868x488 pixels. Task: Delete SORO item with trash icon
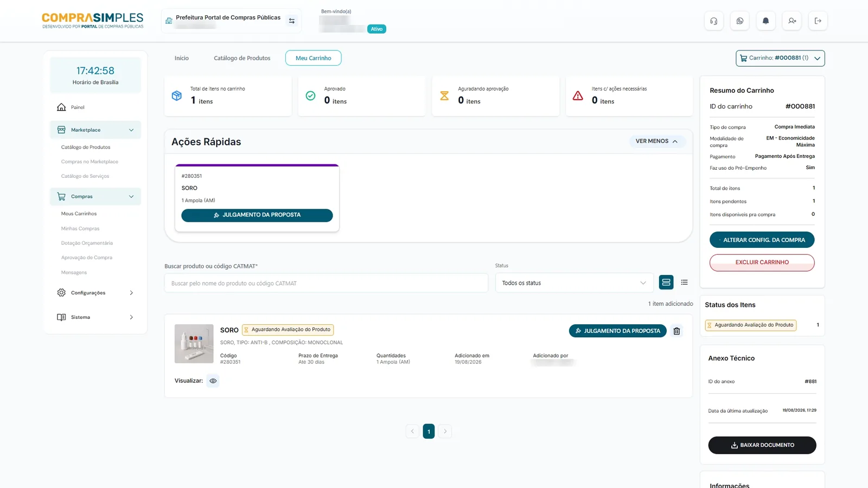pyautogui.click(x=676, y=331)
